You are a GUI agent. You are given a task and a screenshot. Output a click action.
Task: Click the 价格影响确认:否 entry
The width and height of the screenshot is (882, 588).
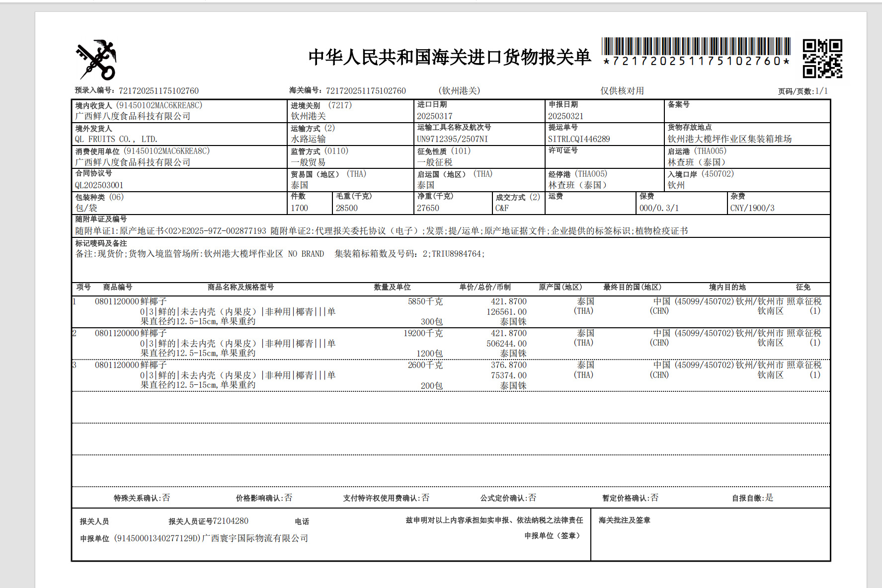coord(264,498)
